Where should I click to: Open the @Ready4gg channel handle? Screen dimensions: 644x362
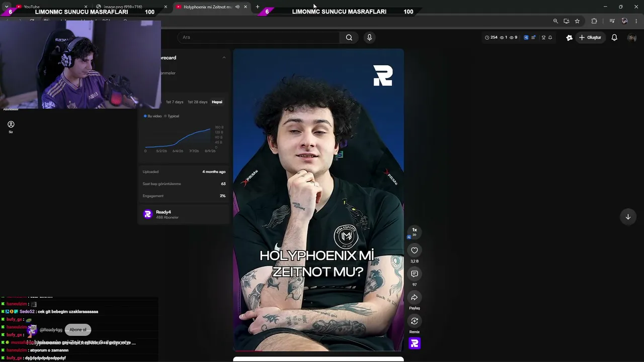click(51, 330)
